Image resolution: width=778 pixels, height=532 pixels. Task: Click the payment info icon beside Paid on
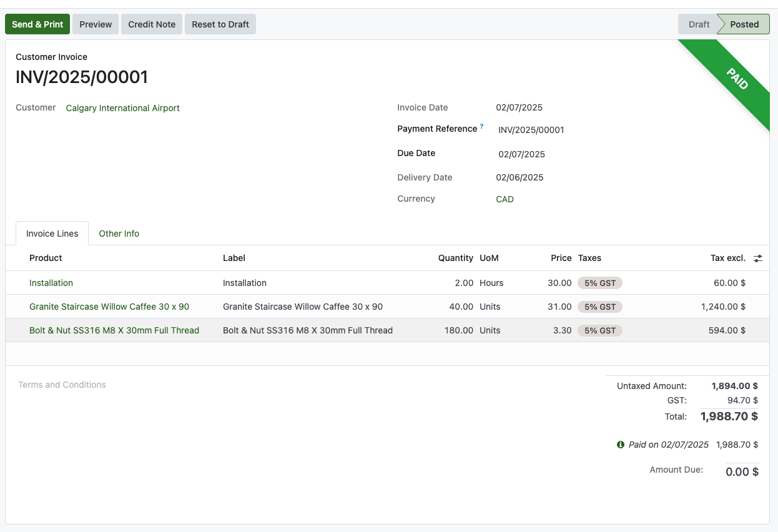pyautogui.click(x=621, y=445)
